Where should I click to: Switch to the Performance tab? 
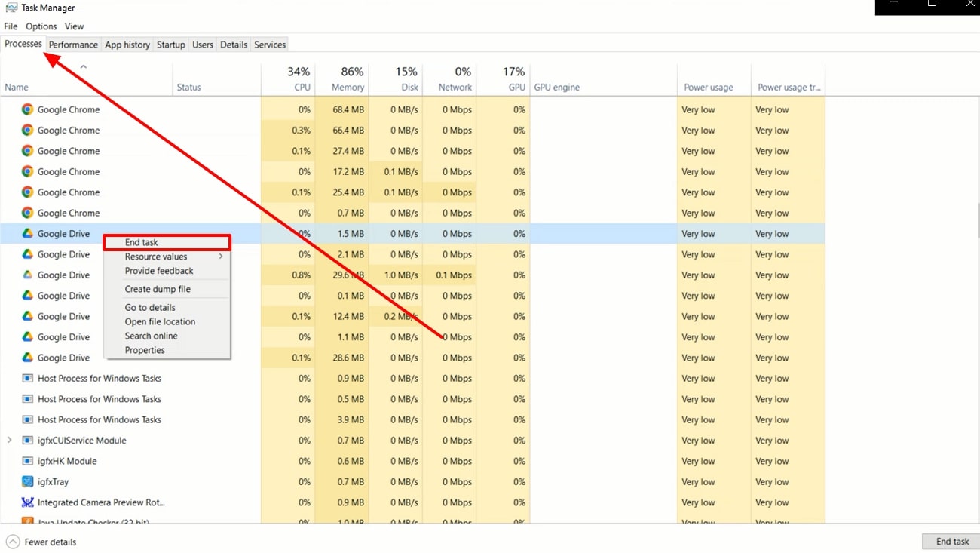coord(73,45)
